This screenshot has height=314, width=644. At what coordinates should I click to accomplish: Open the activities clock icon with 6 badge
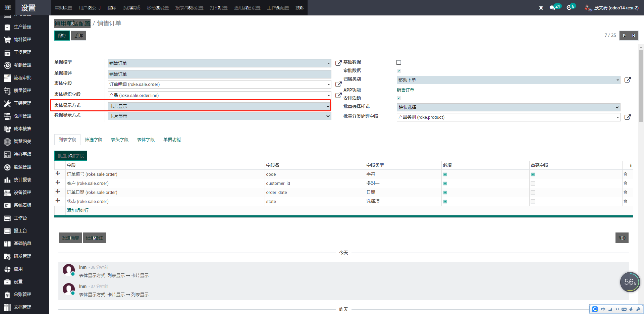[x=569, y=8]
